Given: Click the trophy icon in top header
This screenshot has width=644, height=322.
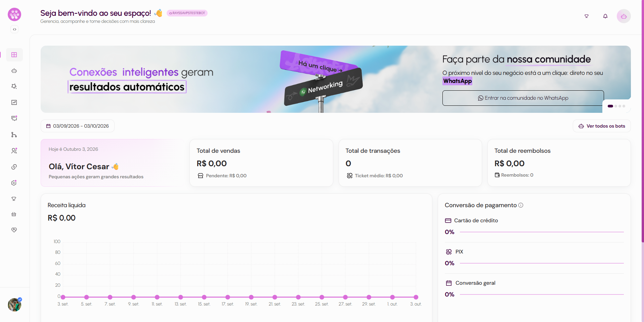Looking at the screenshot, I should tap(587, 16).
